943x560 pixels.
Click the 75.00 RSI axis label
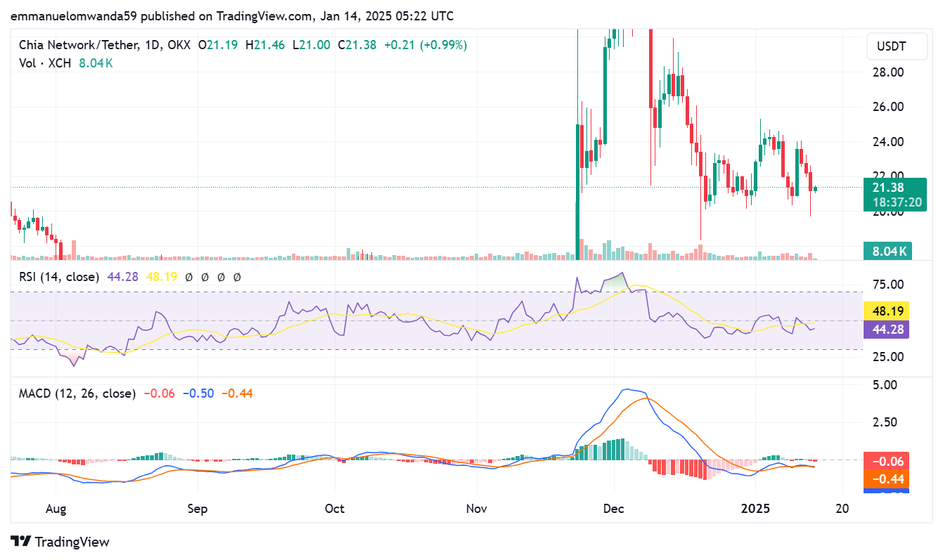[888, 285]
